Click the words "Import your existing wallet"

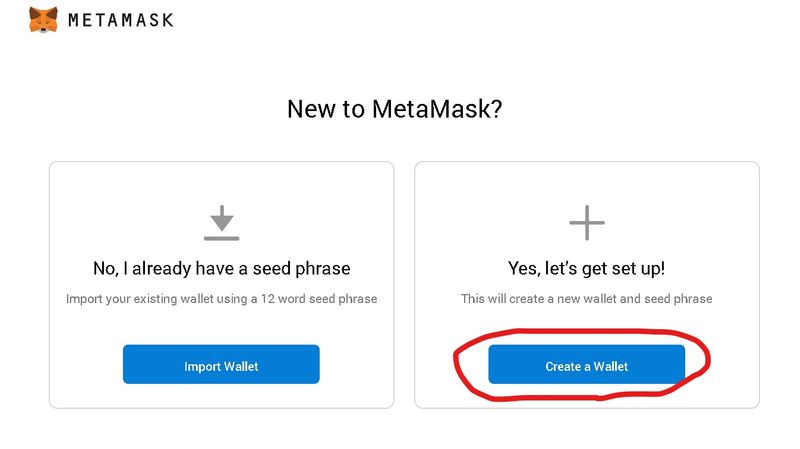[x=140, y=298]
